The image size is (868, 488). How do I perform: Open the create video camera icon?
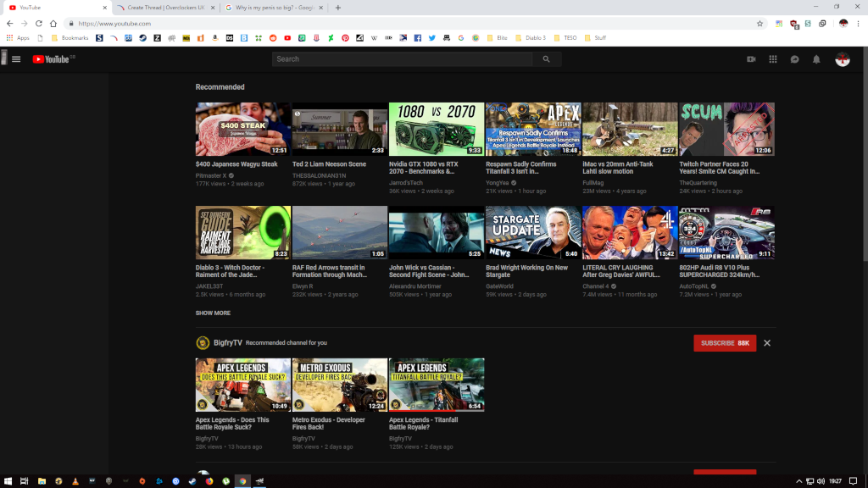point(751,59)
